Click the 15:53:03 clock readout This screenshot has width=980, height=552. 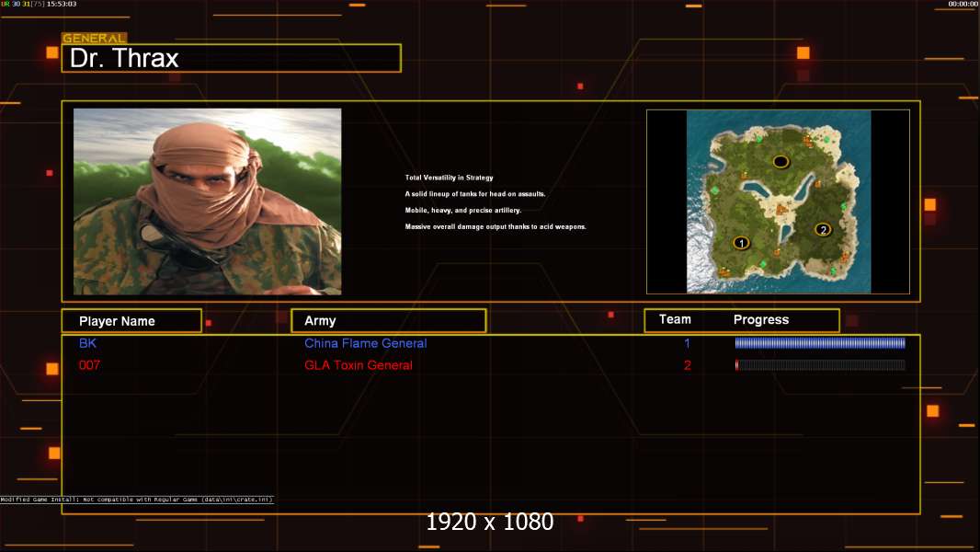62,4
